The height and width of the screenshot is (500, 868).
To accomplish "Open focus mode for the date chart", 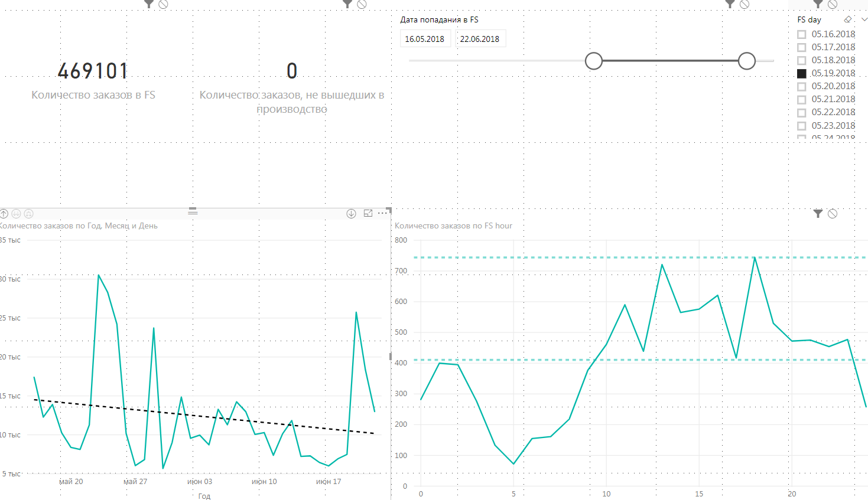I will [x=368, y=213].
